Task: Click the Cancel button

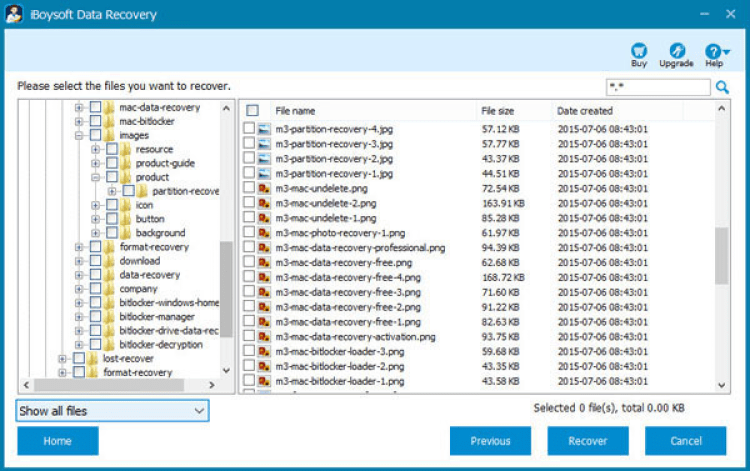Action: coord(685,441)
